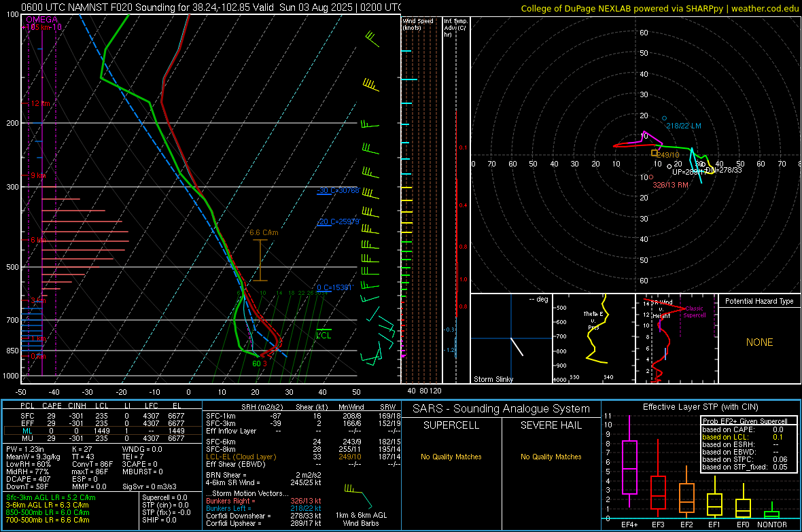This screenshot has height=532, width=802.
Task: Click the 0 C=15381' freezing level label
Action: (x=334, y=287)
